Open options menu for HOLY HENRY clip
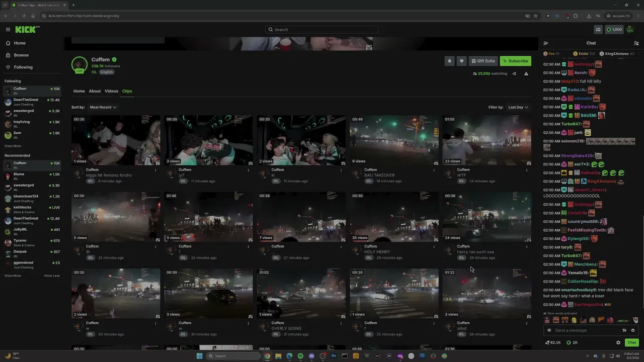This screenshot has width=644, height=362. (434, 246)
